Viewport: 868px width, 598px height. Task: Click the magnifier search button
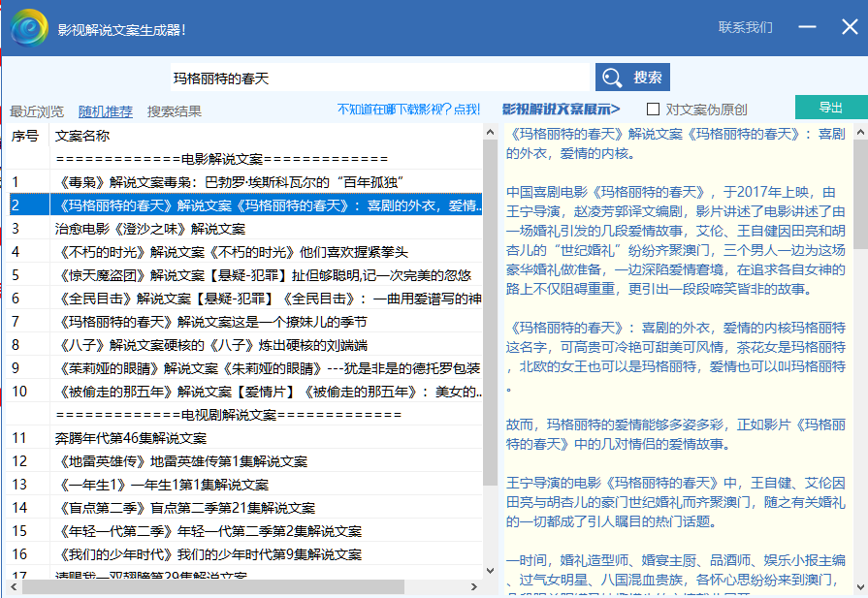pos(632,77)
